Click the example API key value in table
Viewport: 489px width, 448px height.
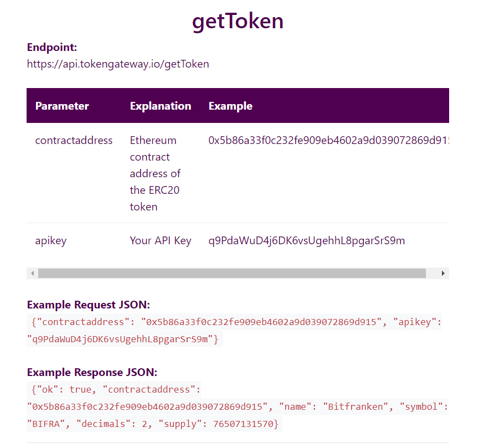pos(307,240)
